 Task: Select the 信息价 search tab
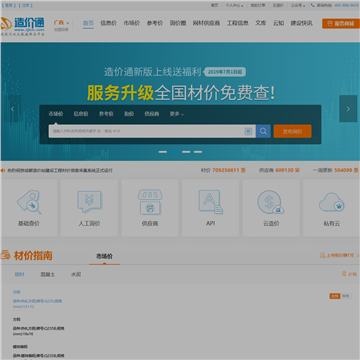point(81,114)
